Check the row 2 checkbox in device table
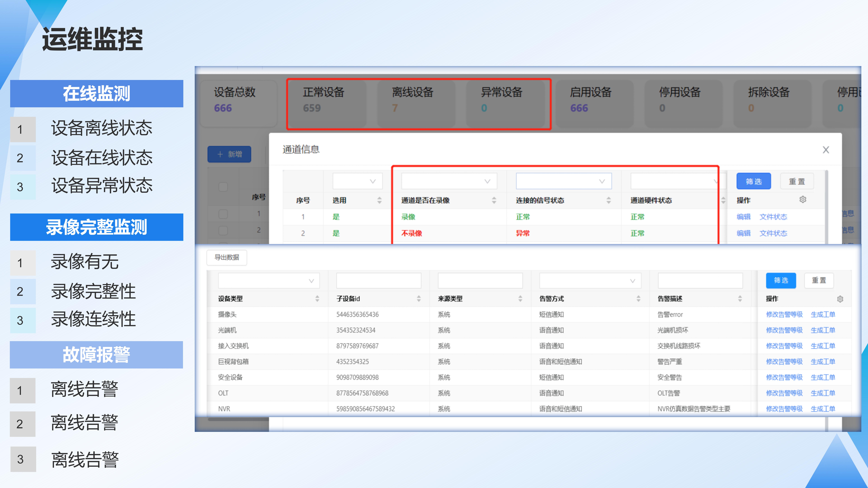 [x=223, y=231]
